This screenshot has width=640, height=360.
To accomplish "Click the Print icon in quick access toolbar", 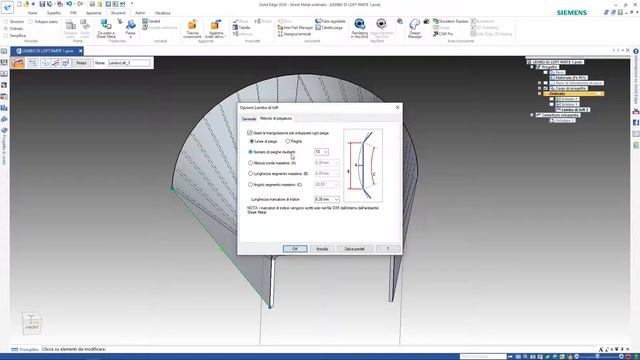I will coord(92,4).
